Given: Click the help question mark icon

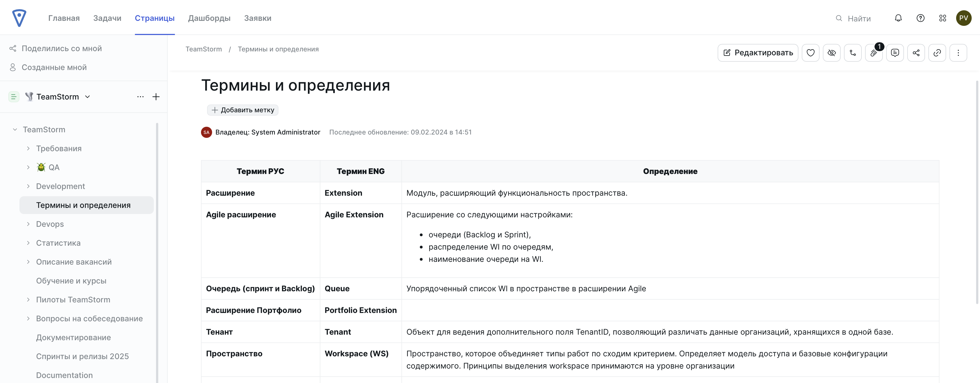Looking at the screenshot, I should 920,18.
